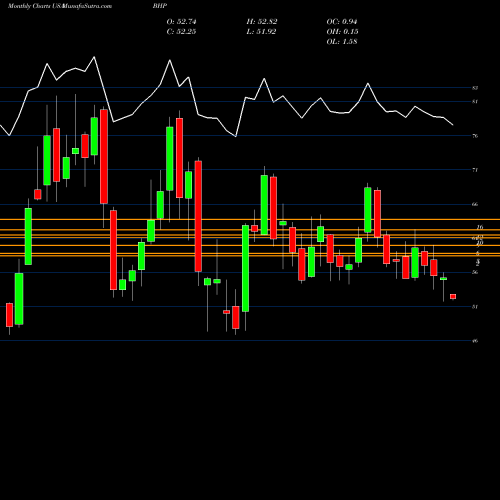The height and width of the screenshot is (500, 500).
Task: Click the price axis label 56
Action: click(475, 272)
